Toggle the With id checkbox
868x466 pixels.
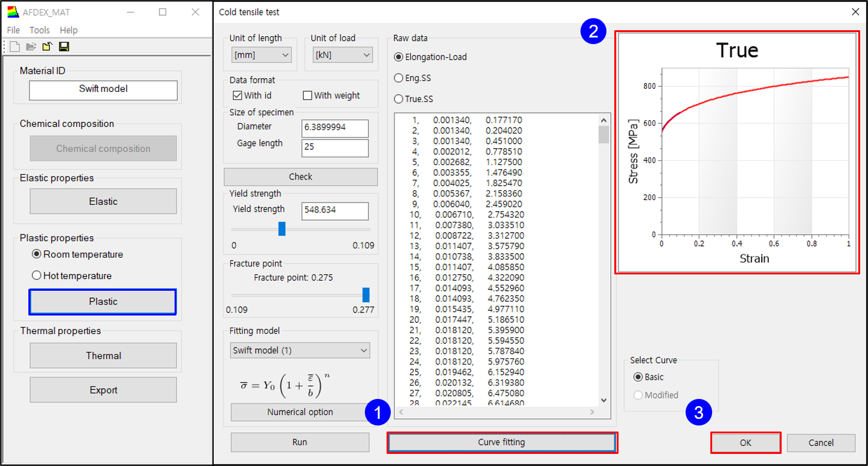click(x=252, y=95)
